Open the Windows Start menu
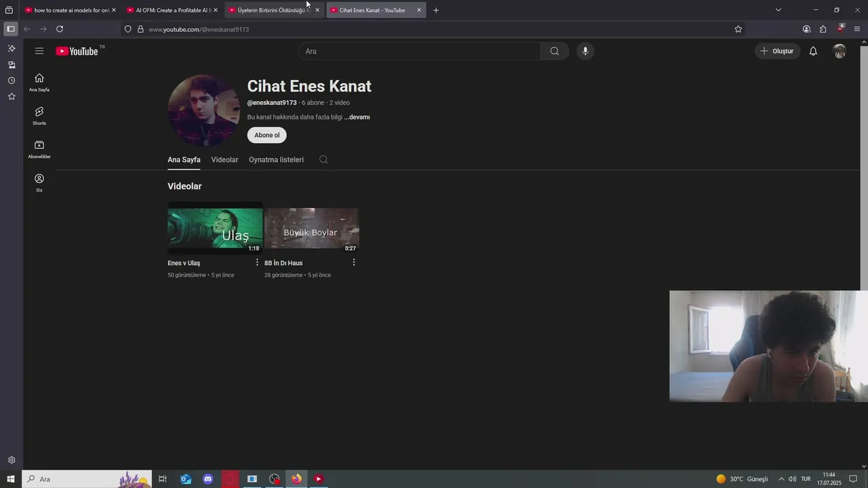Viewport: 868px width, 488px height. pyautogui.click(x=11, y=479)
